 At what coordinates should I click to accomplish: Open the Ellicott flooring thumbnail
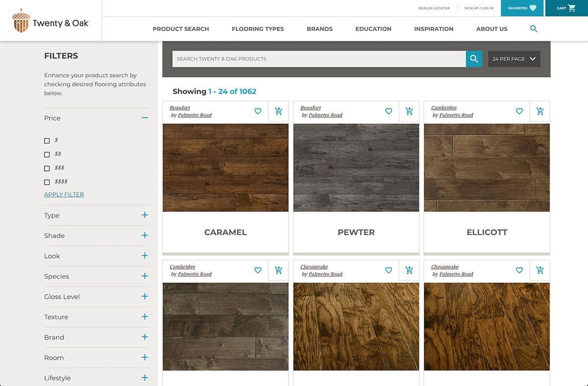pyautogui.click(x=487, y=168)
